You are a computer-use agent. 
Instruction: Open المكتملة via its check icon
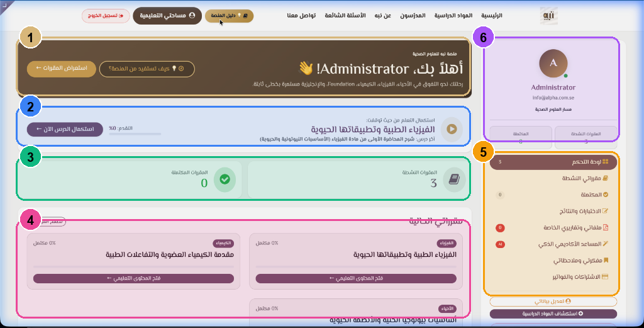coord(606,195)
